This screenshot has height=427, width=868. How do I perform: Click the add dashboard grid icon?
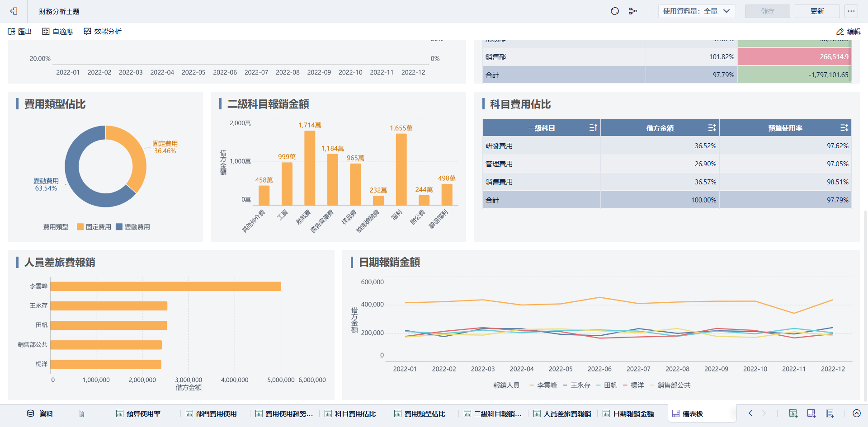coord(811,413)
